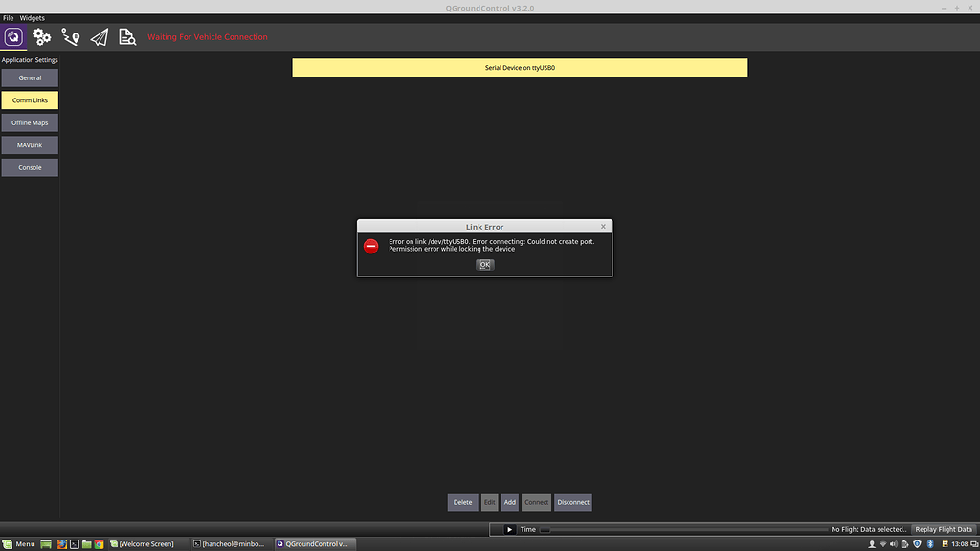Open the MAVLink settings section
Viewport: 980px width, 551px height.
pyautogui.click(x=30, y=144)
